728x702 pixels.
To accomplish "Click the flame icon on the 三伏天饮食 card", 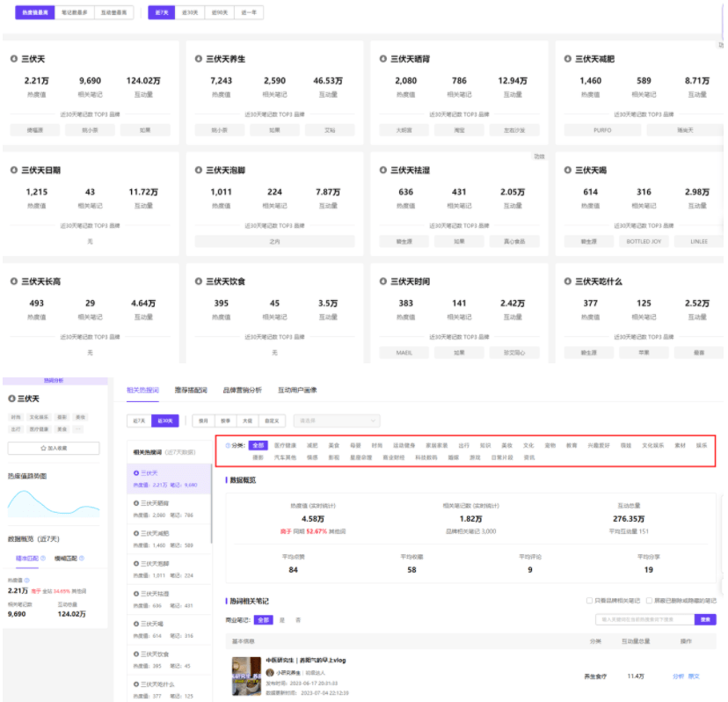I will 198,282.
